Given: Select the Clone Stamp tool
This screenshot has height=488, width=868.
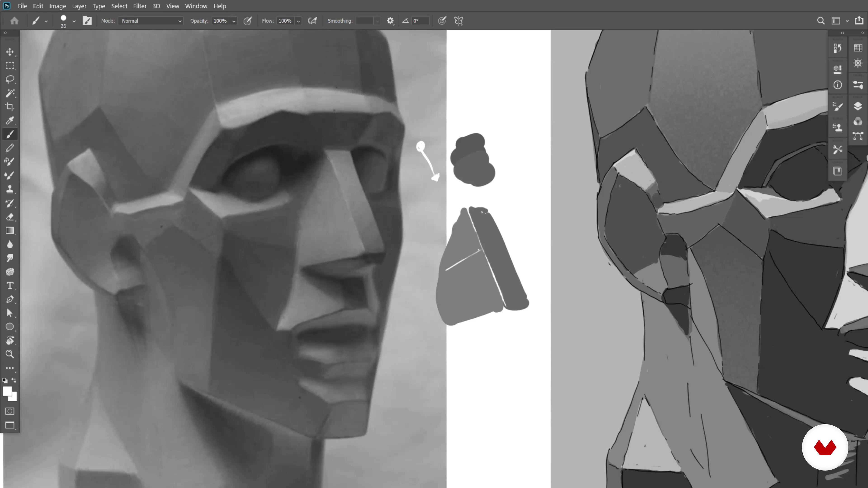Looking at the screenshot, I should coord(10,189).
